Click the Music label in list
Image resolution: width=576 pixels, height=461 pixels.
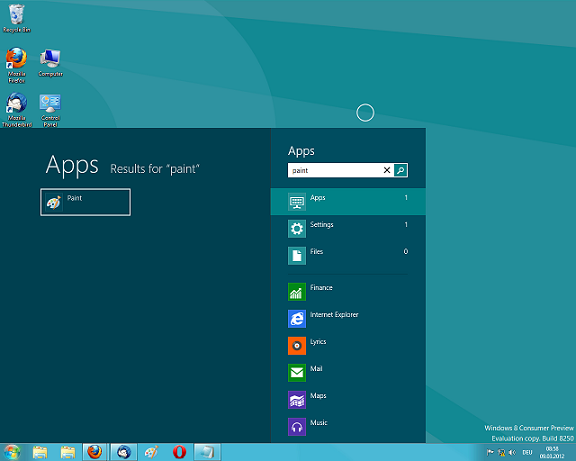click(318, 423)
